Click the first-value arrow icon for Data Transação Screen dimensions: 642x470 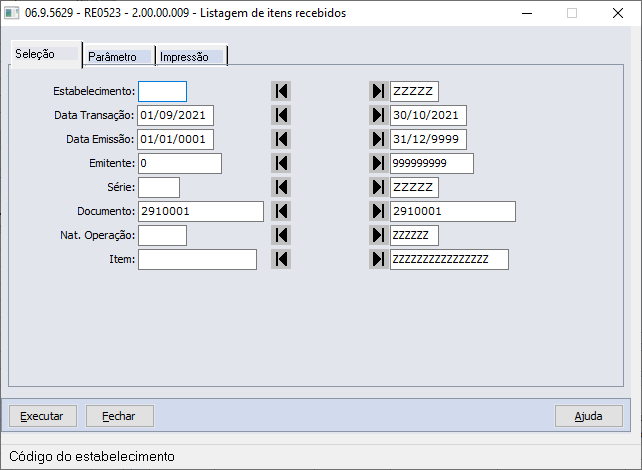coord(281,115)
